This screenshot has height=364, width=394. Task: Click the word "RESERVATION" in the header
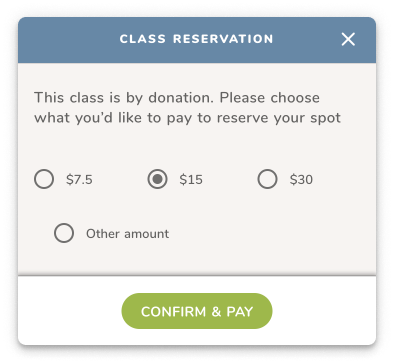coord(223,39)
